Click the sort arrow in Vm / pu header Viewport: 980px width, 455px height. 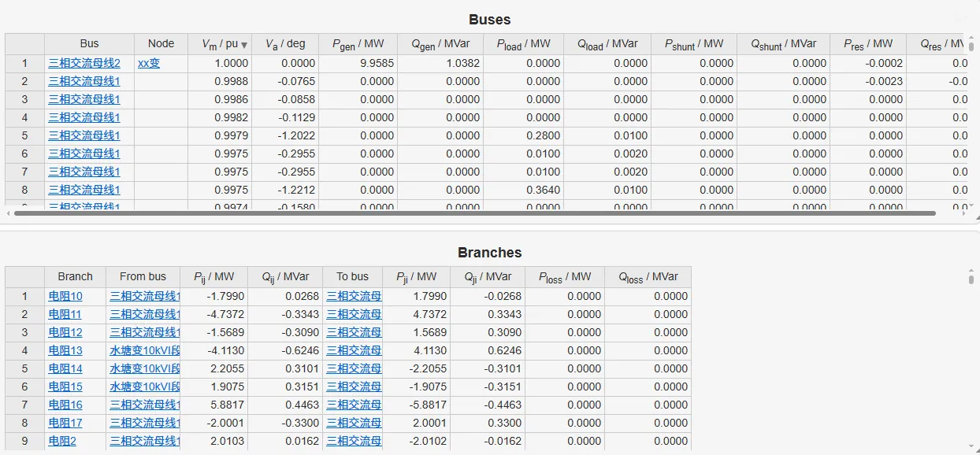pos(244,45)
